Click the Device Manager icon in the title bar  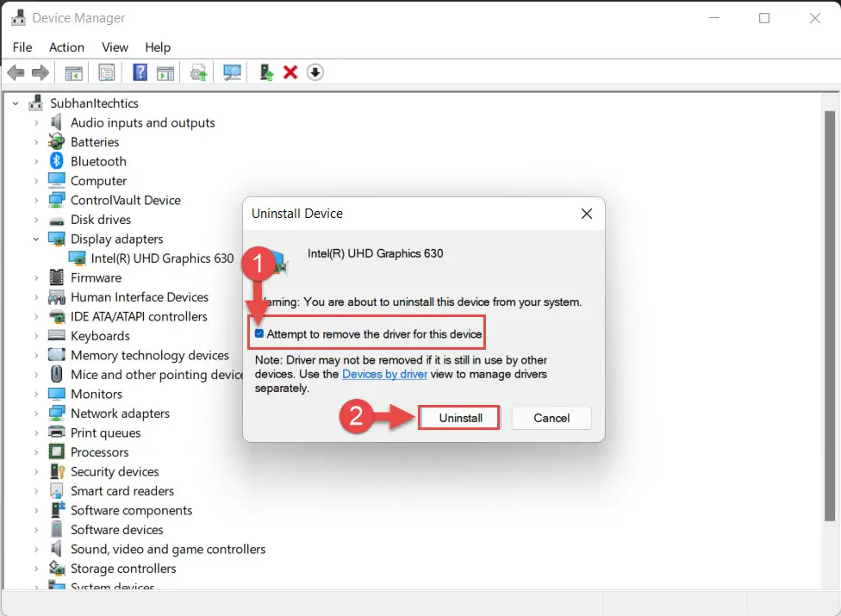(x=18, y=18)
